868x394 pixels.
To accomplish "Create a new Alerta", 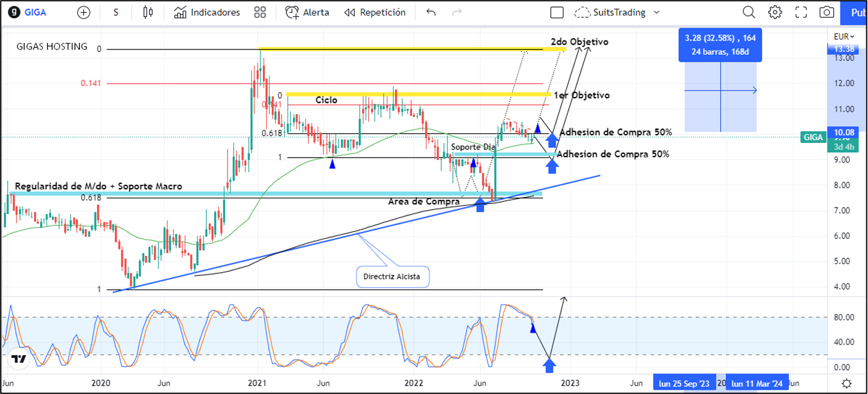I will [307, 12].
